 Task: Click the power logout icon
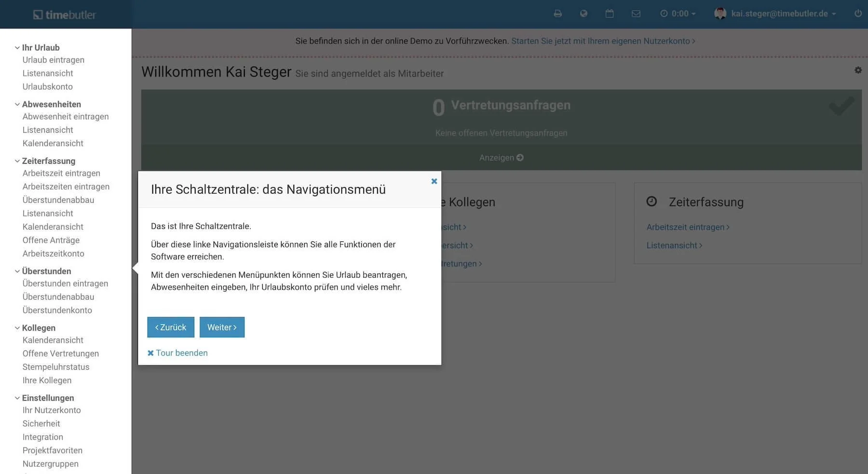[x=858, y=14]
